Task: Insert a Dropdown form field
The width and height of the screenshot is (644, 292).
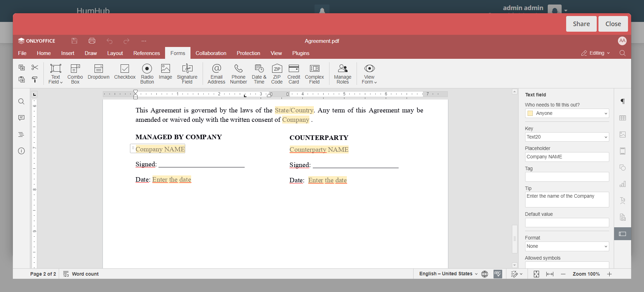Action: [x=98, y=72]
